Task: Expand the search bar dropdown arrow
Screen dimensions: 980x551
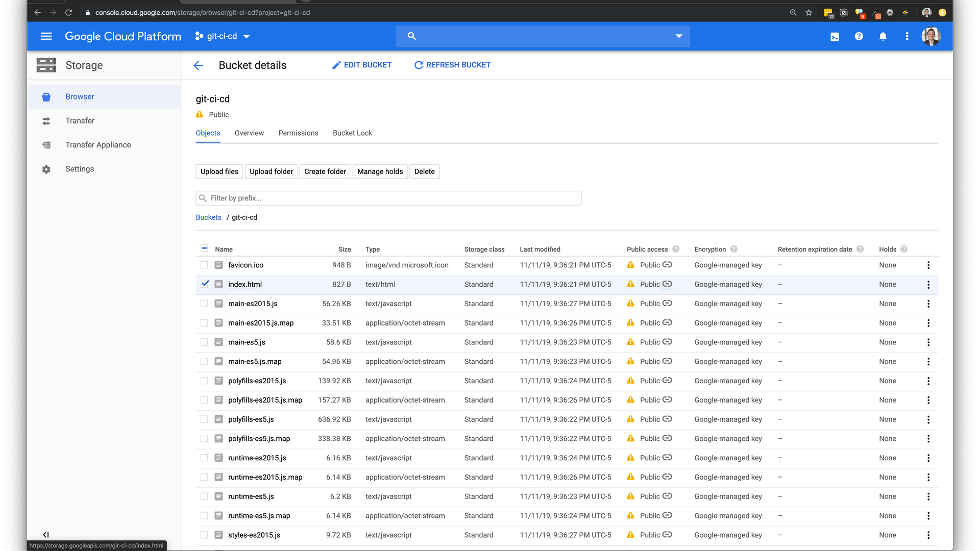Action: (679, 36)
